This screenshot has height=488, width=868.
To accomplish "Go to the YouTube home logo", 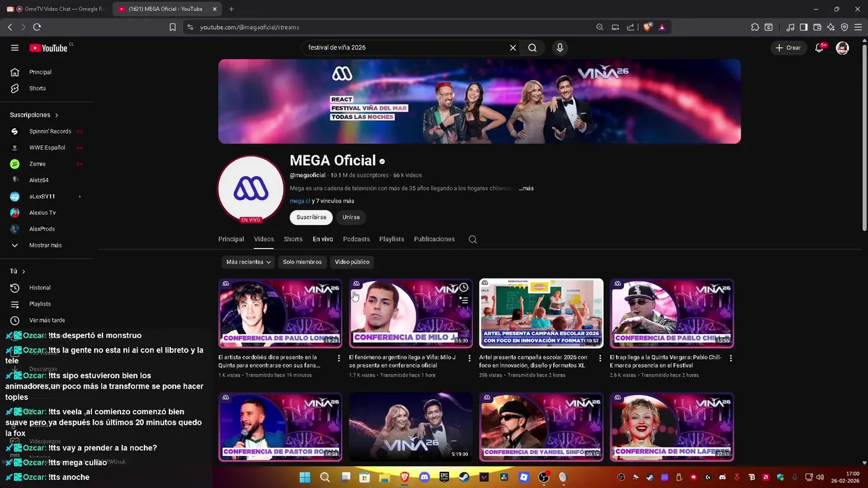I will tap(48, 47).
